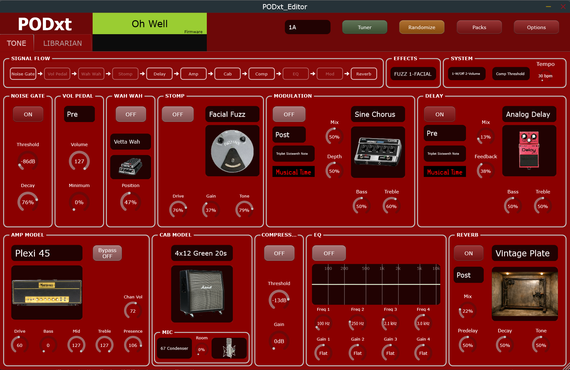Screen dimensions: 570x370
Task: Select Amp block in signal flow
Action: [x=193, y=74]
